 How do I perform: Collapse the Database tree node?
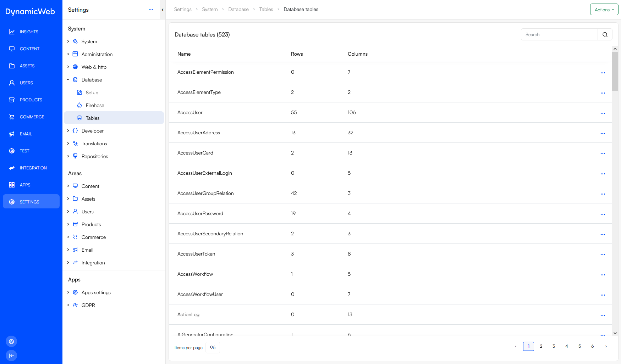click(x=68, y=80)
